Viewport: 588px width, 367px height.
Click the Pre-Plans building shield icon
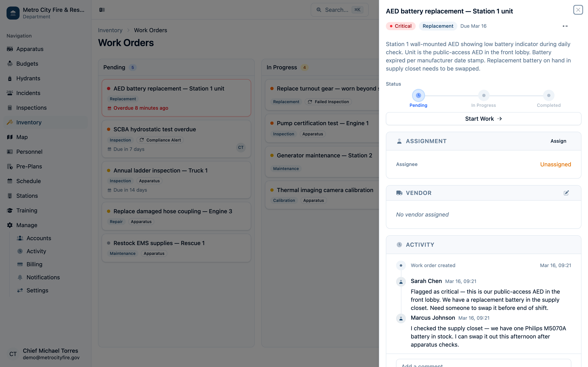[x=10, y=167]
